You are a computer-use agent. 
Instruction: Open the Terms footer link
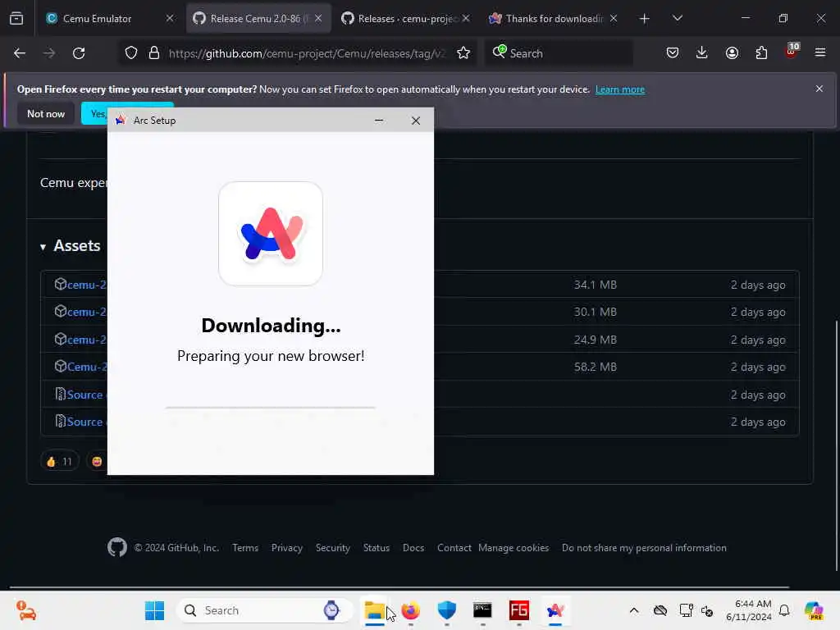(x=245, y=547)
